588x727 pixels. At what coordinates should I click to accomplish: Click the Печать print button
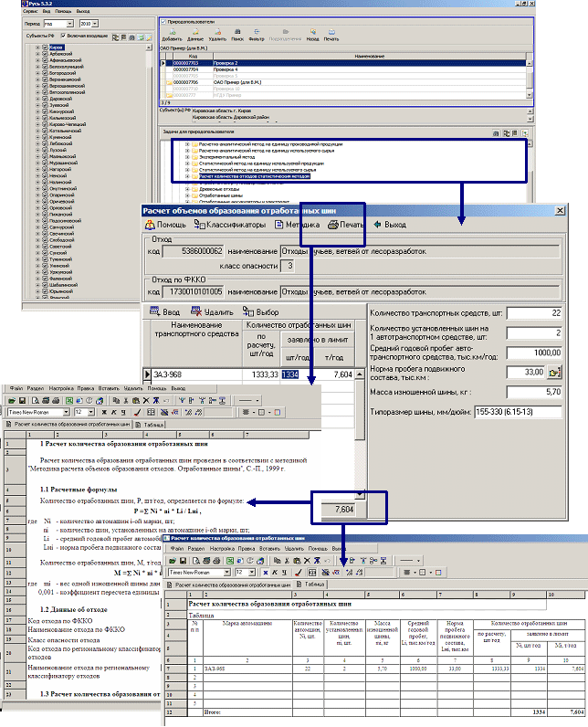click(x=346, y=224)
